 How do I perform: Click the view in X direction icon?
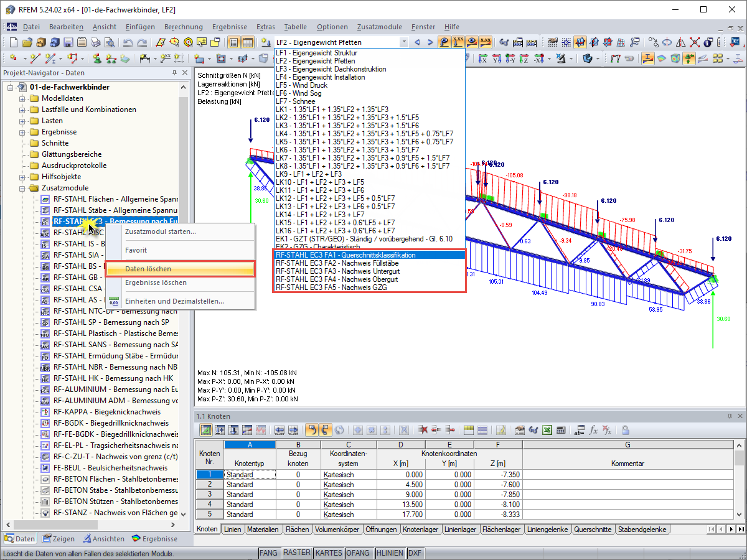point(483,58)
